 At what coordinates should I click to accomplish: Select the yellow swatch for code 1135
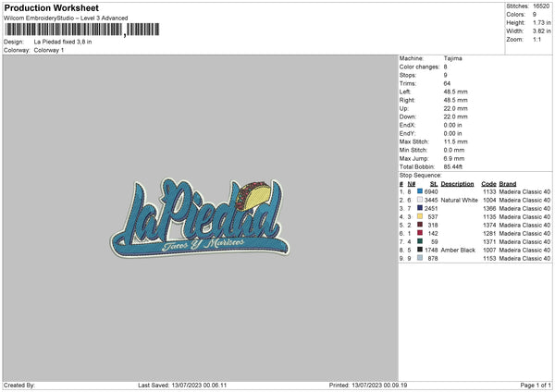[420, 216]
